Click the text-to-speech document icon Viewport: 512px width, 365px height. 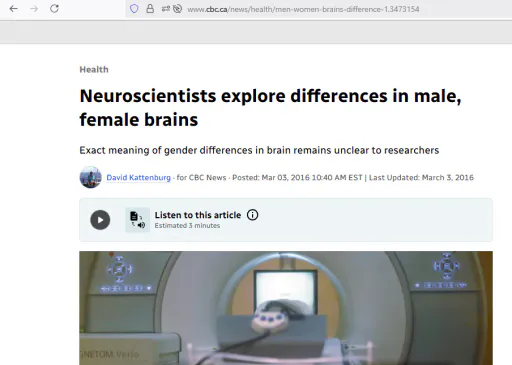point(137,220)
